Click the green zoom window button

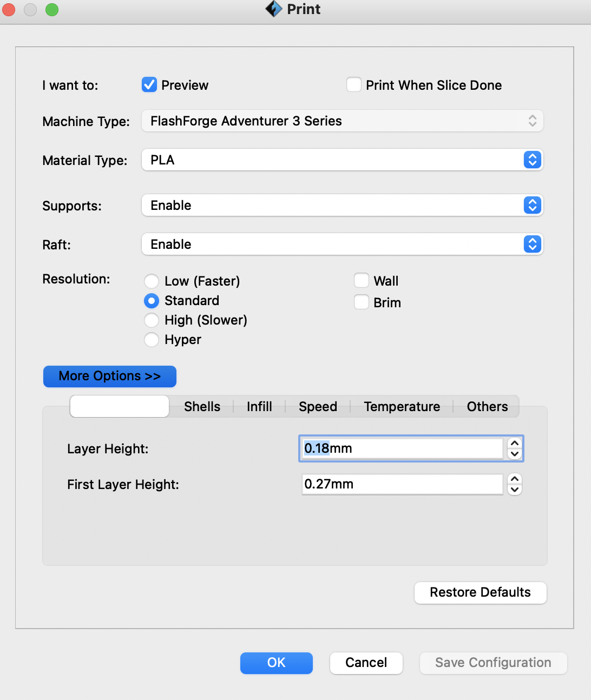tap(52, 10)
